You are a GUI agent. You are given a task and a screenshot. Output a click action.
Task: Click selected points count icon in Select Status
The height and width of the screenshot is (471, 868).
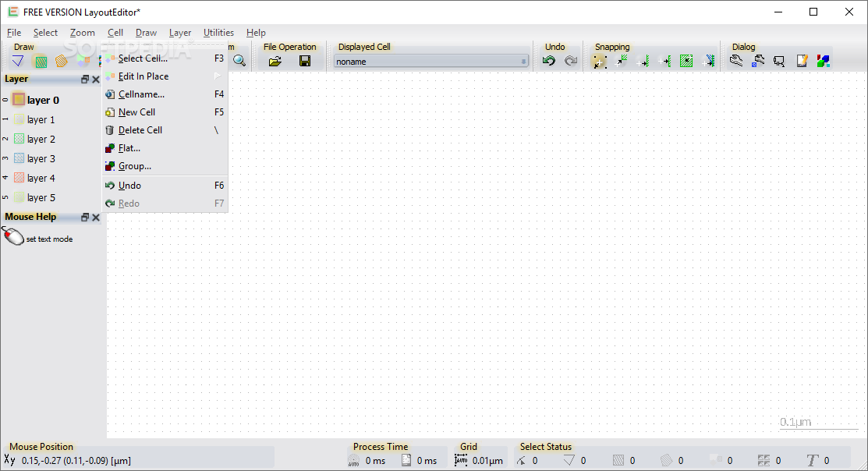coord(521,461)
